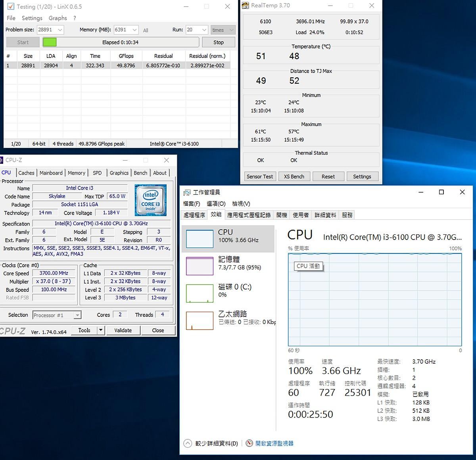The image size is (476, 460).
Task: Click the 322.343 time cell in LinX
Action: tap(95, 65)
